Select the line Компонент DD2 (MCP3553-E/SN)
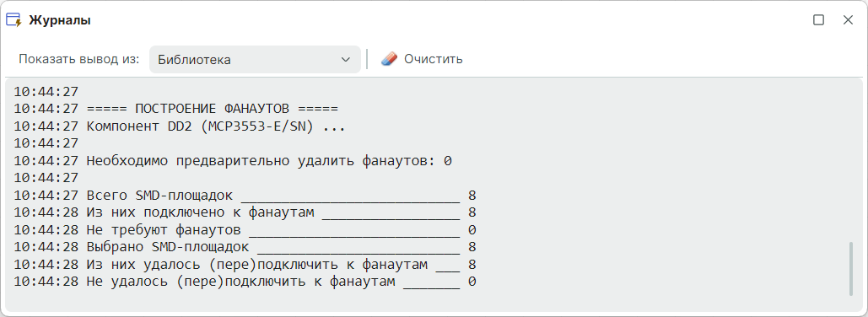Viewport: 868px width, 317px height. point(180,126)
